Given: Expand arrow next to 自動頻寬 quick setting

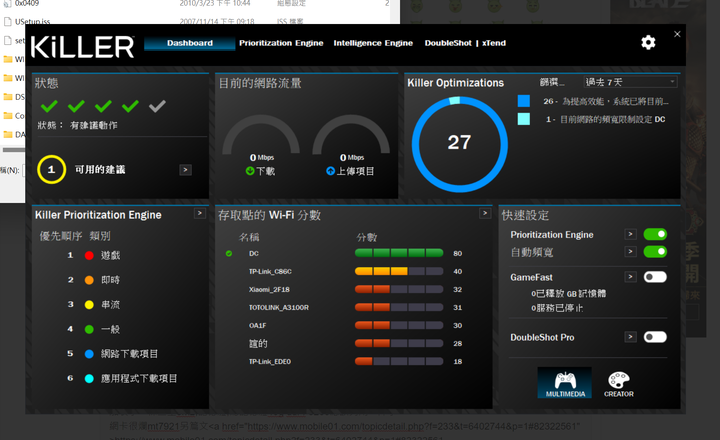Looking at the screenshot, I should (630, 252).
